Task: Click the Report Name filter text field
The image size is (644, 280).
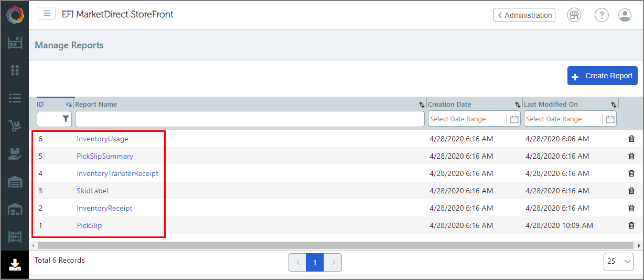Action: (x=250, y=119)
